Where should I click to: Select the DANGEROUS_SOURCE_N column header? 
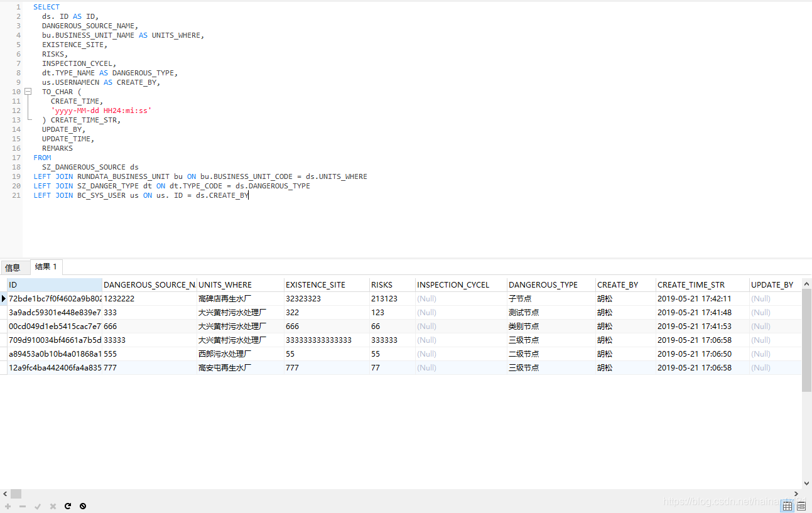point(149,284)
